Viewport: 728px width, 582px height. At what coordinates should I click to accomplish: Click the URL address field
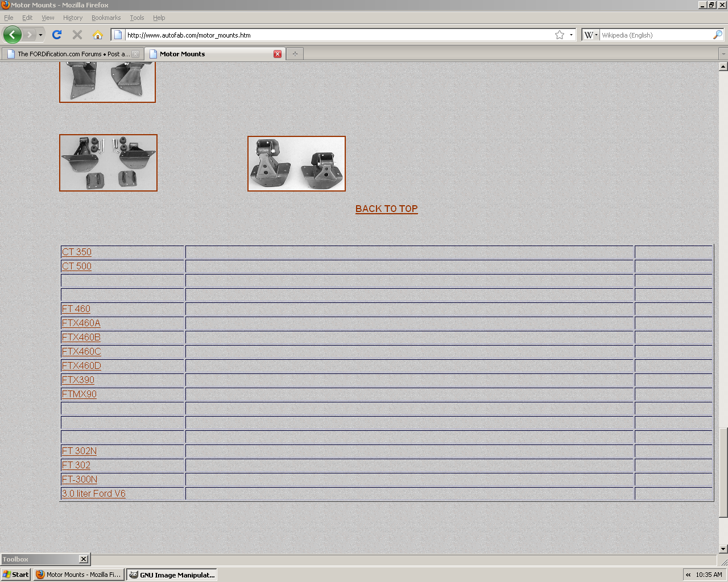tap(338, 35)
